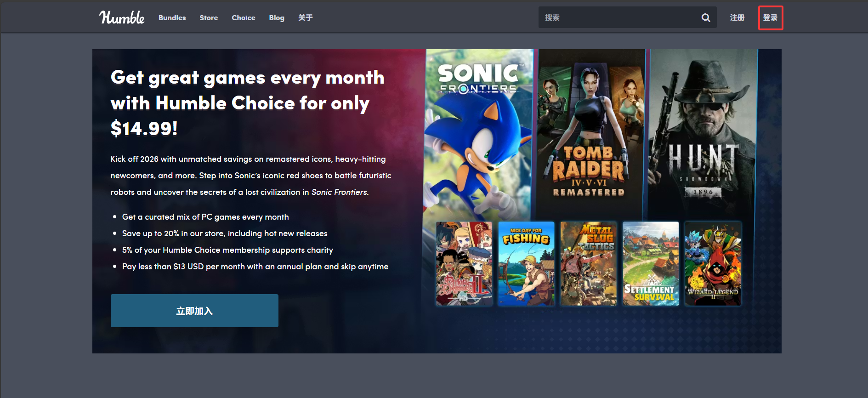Click the Humble logo in header
Screen dimensions: 868x398
point(122,17)
